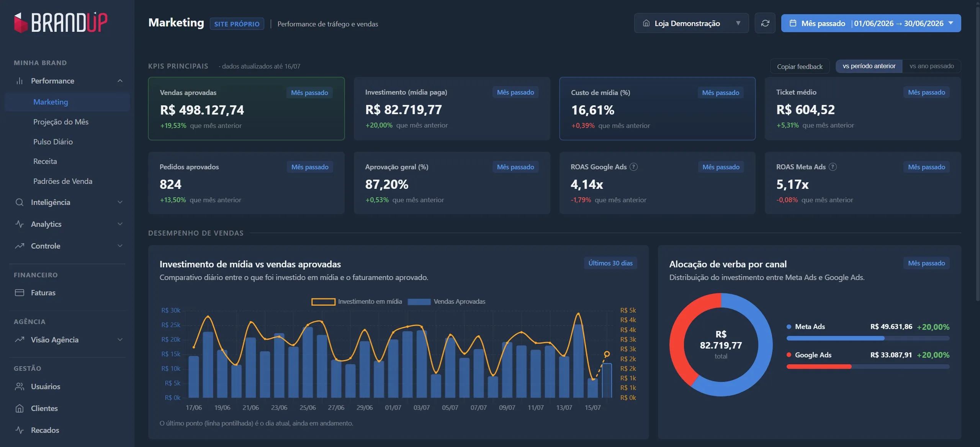Screen dimensions: 980x447
Task: Select the Vendas aprovadas KPI card
Action: (246, 109)
